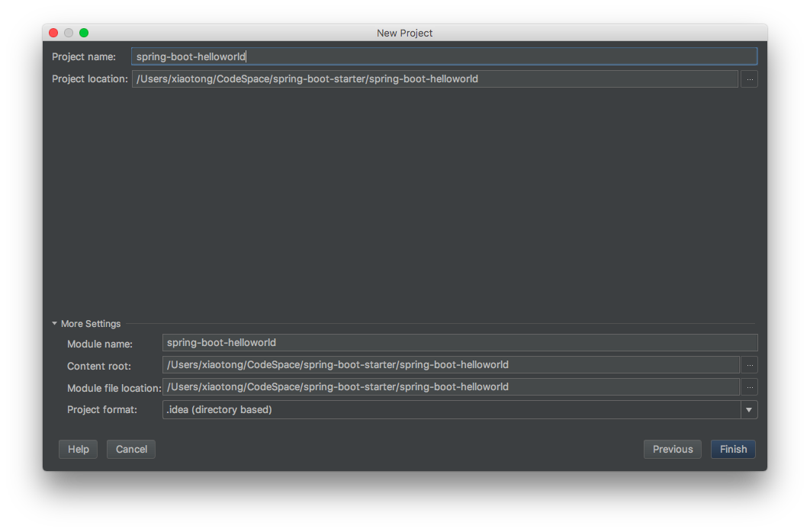This screenshot has height=532, width=810.
Task: Click the green zoom window button
Action: (x=84, y=33)
